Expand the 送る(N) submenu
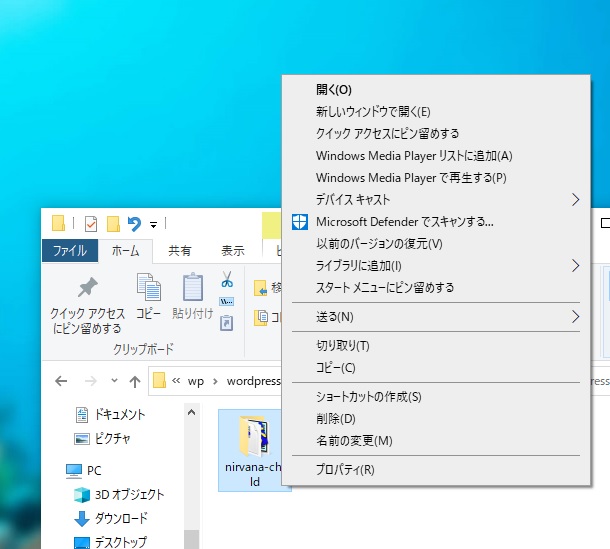This screenshot has height=549, width=610. click(575, 317)
